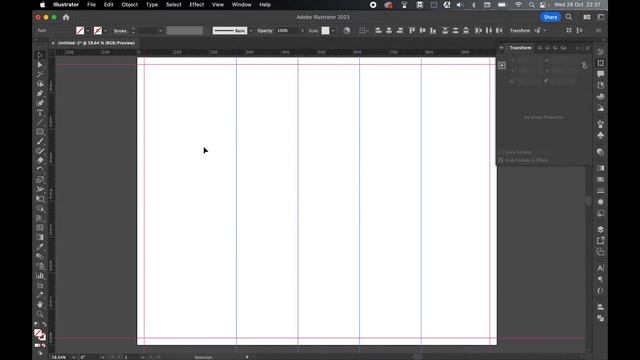This screenshot has height=360, width=640.
Task: Select the reference point locator in Transform panel
Action: (502, 65)
